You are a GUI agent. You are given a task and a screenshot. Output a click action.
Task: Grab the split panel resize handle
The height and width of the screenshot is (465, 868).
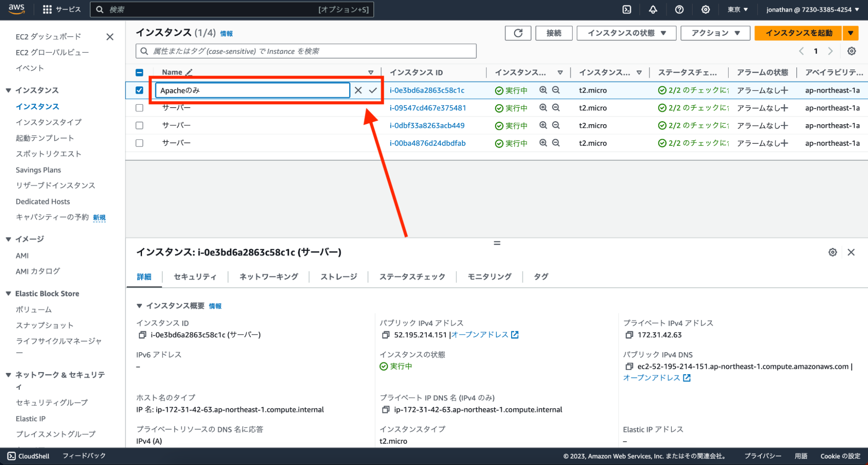click(x=497, y=243)
